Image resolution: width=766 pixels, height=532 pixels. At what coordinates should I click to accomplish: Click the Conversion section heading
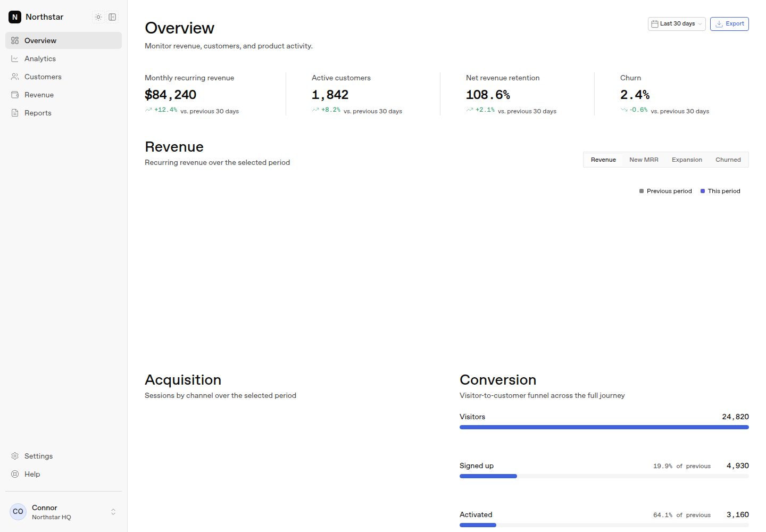[x=498, y=380]
